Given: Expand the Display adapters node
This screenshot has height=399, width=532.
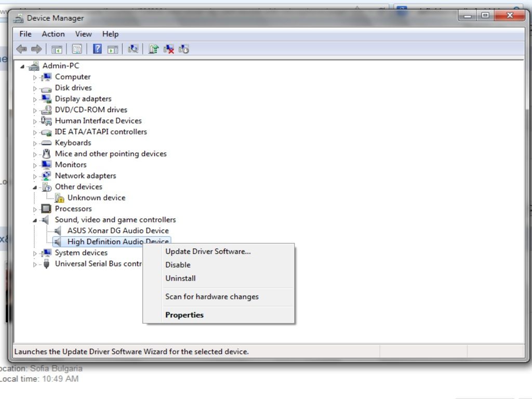Looking at the screenshot, I should pyautogui.click(x=35, y=99).
